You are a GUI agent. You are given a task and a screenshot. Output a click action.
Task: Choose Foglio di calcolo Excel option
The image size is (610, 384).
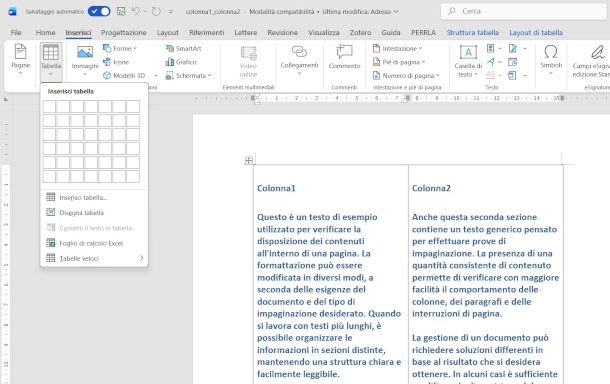coord(94,243)
